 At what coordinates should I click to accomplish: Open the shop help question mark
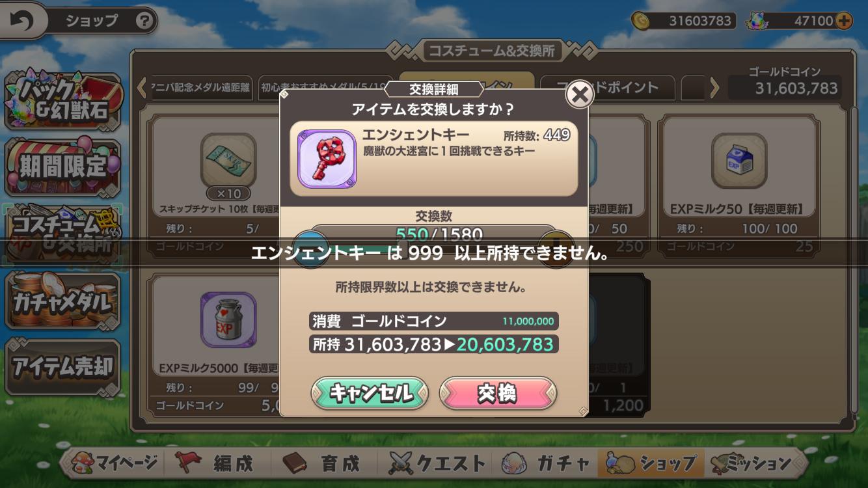[144, 21]
